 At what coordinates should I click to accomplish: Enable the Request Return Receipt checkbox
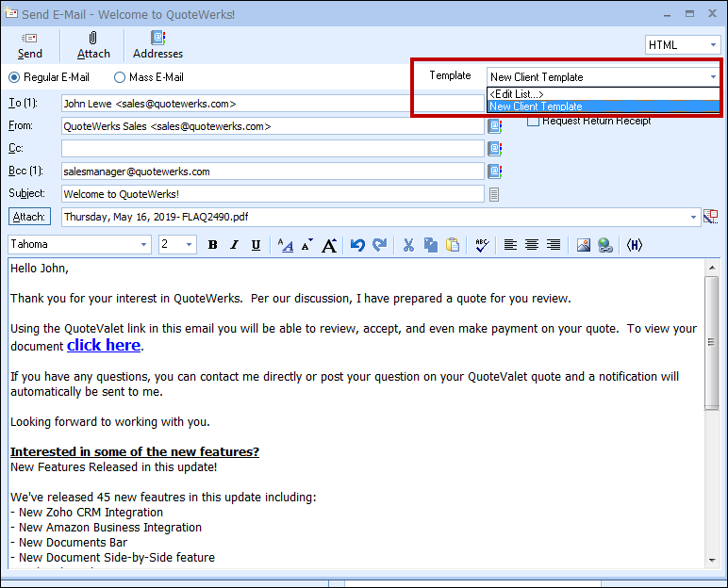tap(534, 121)
